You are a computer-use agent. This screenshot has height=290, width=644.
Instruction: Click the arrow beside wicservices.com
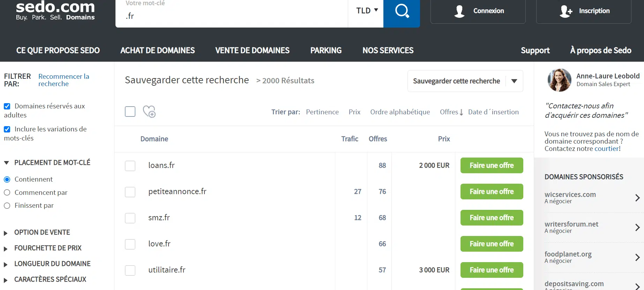point(637,198)
